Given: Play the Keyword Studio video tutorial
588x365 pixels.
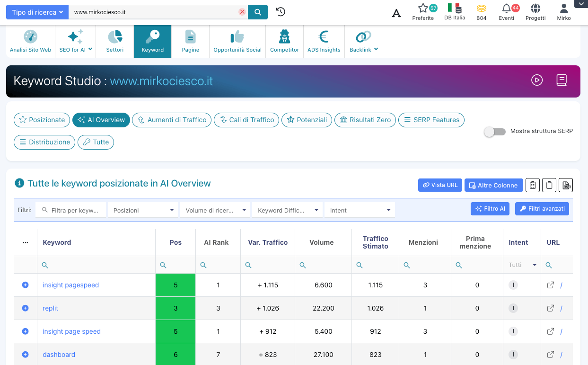Looking at the screenshot, I should [536, 80].
